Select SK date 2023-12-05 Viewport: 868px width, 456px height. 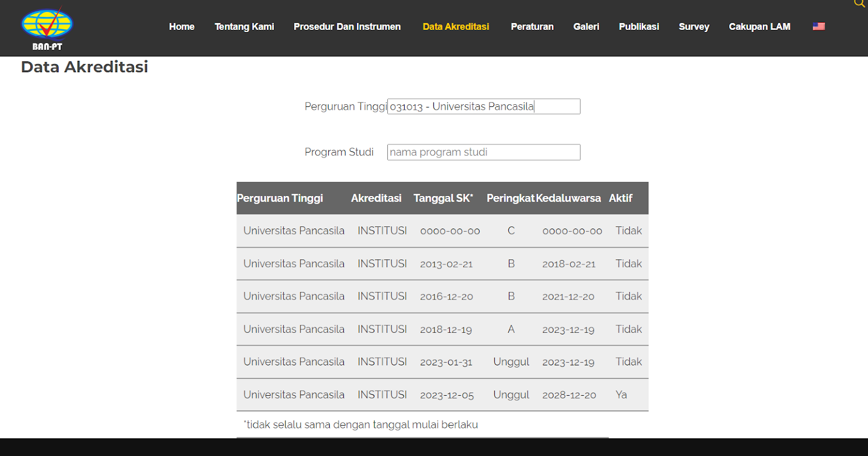[x=447, y=395]
